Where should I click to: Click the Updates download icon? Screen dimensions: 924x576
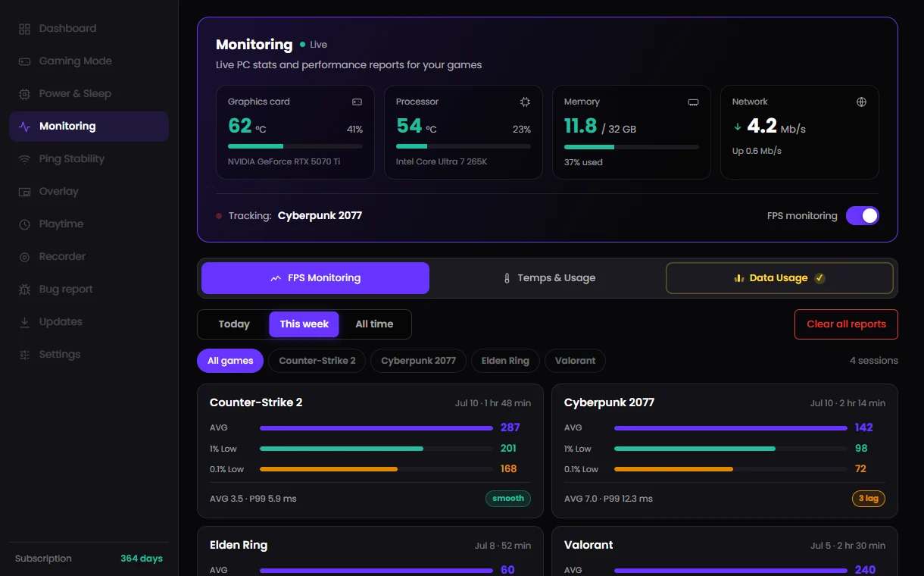click(25, 322)
